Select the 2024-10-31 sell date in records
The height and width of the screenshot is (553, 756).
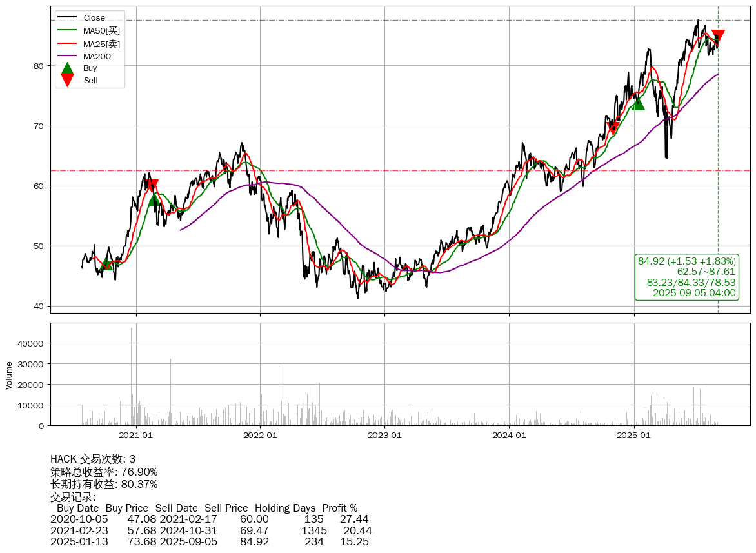(188, 530)
